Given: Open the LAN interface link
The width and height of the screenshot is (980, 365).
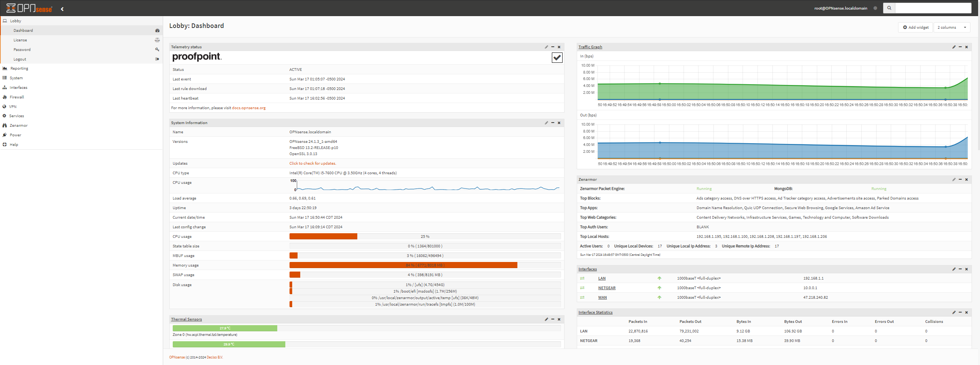Looking at the screenshot, I should click(602, 278).
